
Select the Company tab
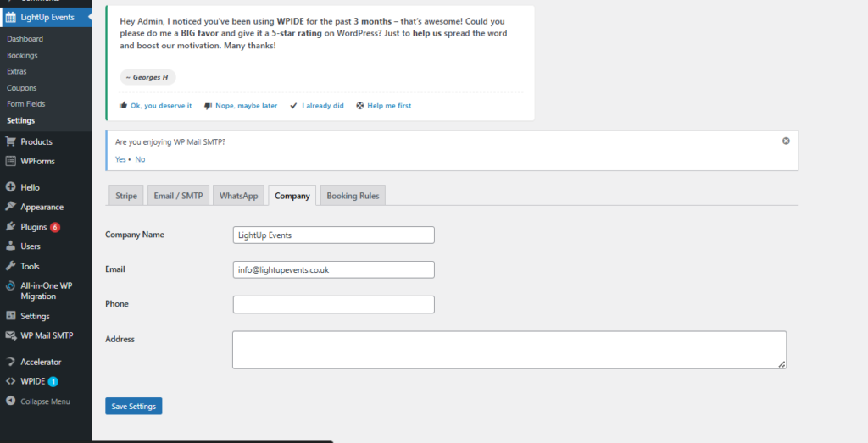click(x=292, y=195)
